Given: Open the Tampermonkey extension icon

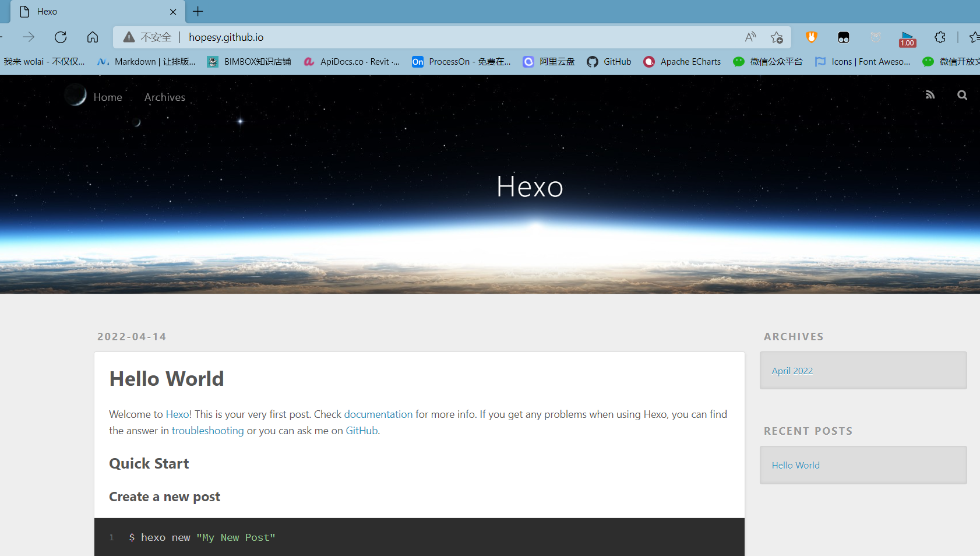Looking at the screenshot, I should (843, 37).
